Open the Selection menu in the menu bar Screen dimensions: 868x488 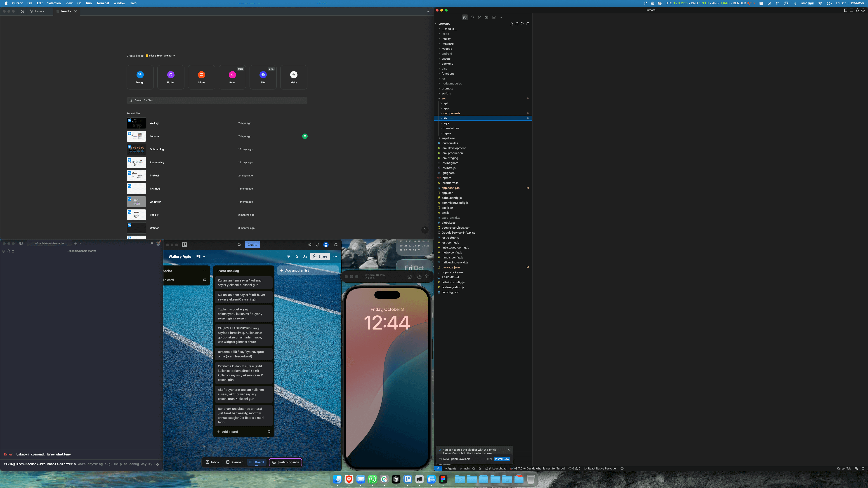click(54, 3)
